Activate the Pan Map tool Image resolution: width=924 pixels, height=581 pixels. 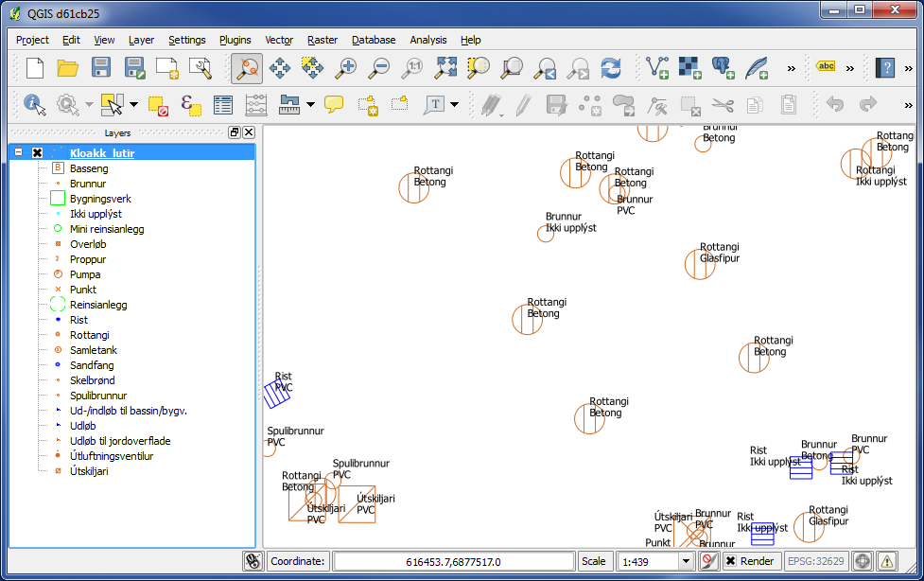(x=279, y=68)
